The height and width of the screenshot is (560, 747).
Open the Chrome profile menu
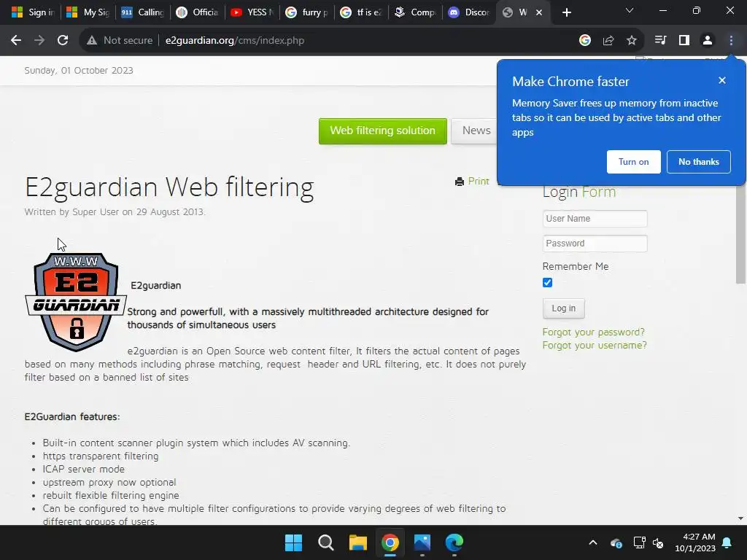(x=708, y=41)
